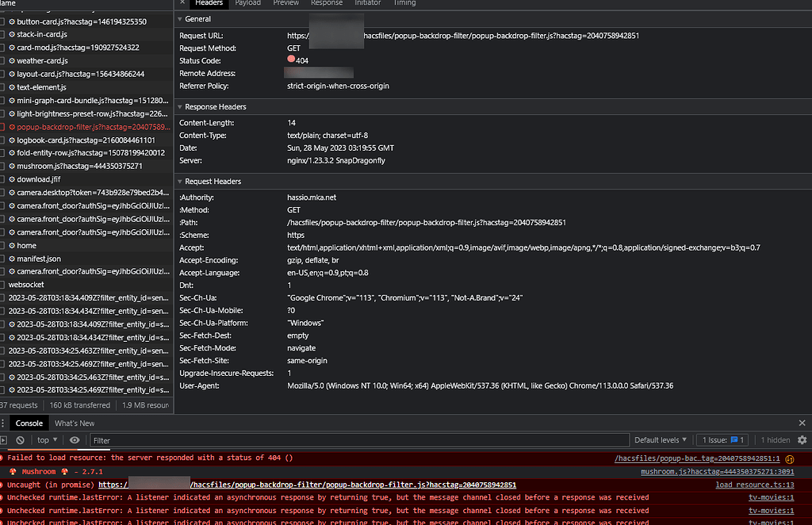
Task: Select the websocket request entry
Action: click(x=31, y=284)
